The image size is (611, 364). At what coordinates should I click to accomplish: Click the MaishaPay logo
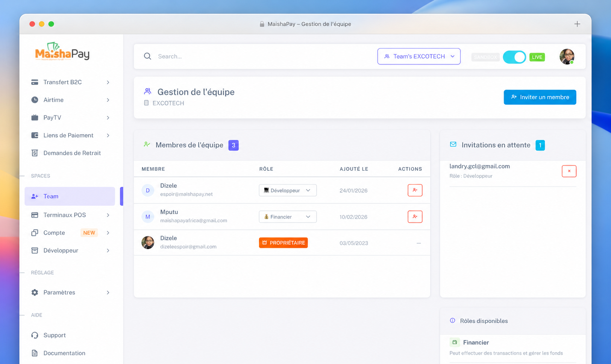pyautogui.click(x=62, y=52)
